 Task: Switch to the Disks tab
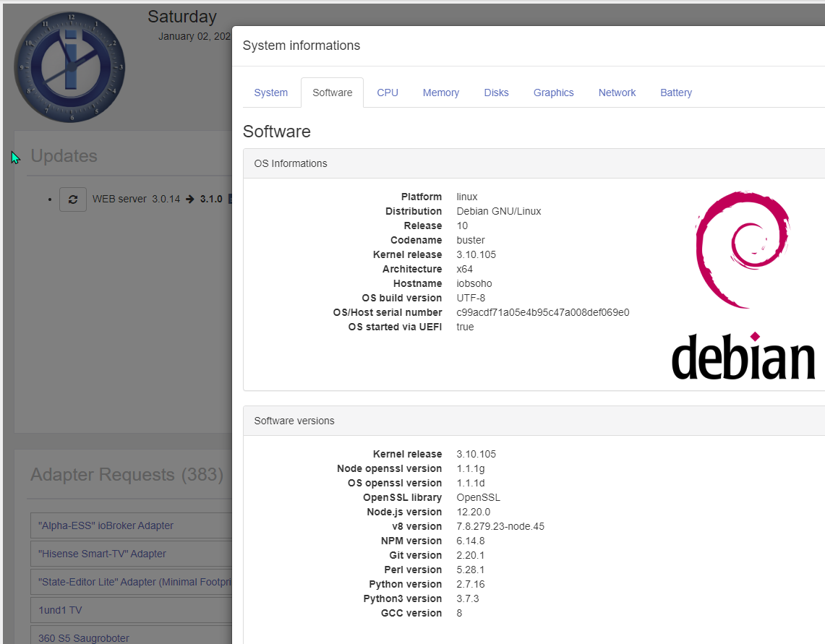pyautogui.click(x=496, y=93)
